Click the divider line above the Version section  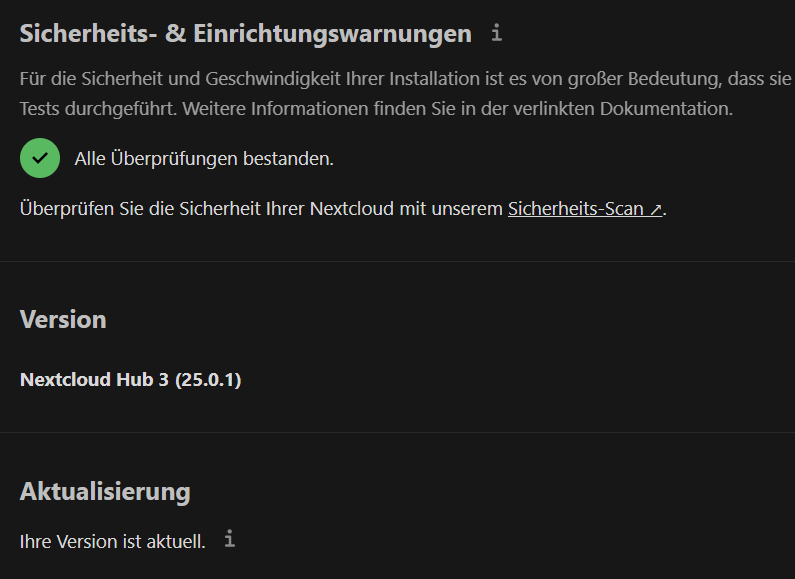pos(398,262)
